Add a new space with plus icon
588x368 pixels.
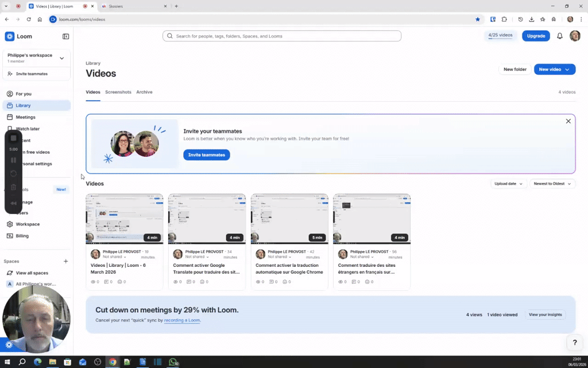pyautogui.click(x=65, y=262)
